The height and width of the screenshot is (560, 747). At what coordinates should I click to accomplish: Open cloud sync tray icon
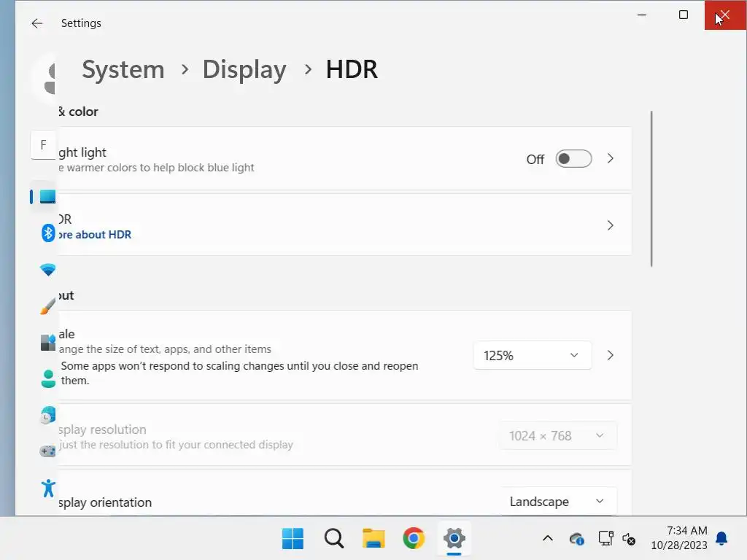[577, 539]
